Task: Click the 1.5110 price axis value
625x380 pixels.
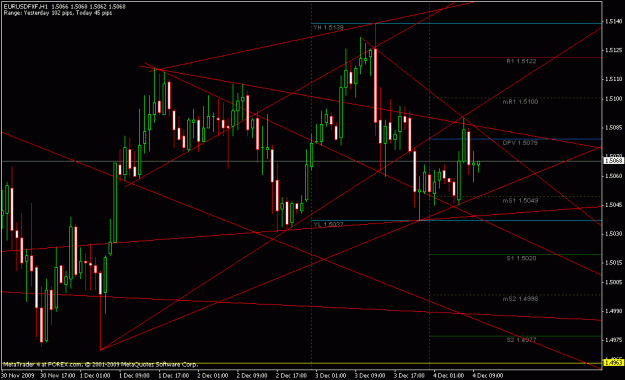Action: pos(613,79)
